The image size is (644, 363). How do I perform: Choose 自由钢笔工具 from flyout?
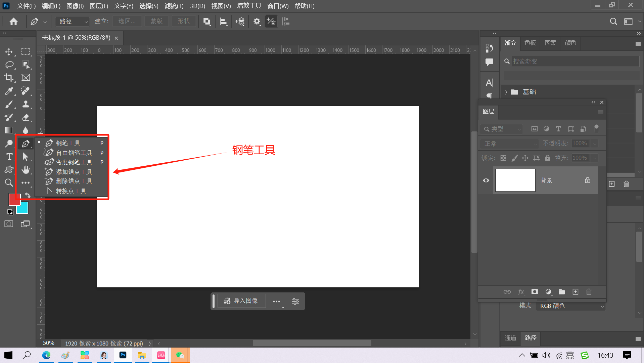tap(74, 153)
